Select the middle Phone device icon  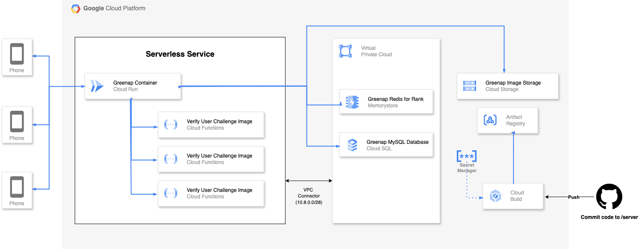pyautogui.click(x=17, y=122)
